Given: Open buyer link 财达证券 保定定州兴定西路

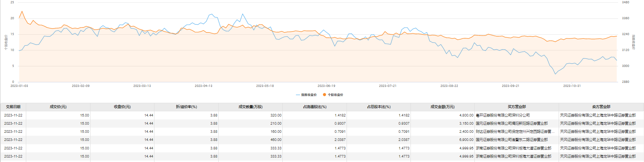Looking at the screenshot, I should (x=515, y=132).
